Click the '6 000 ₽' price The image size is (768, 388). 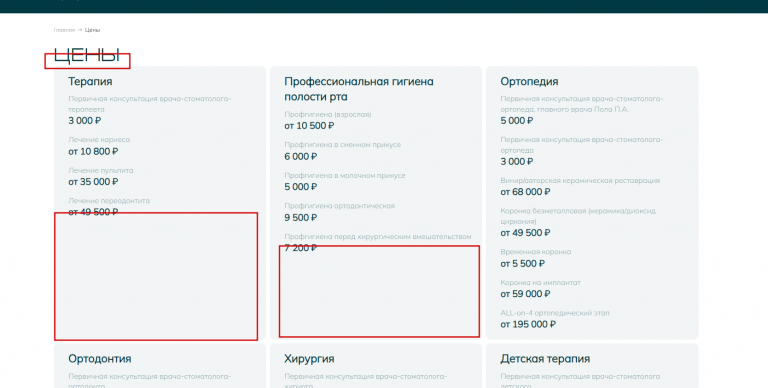tap(301, 157)
